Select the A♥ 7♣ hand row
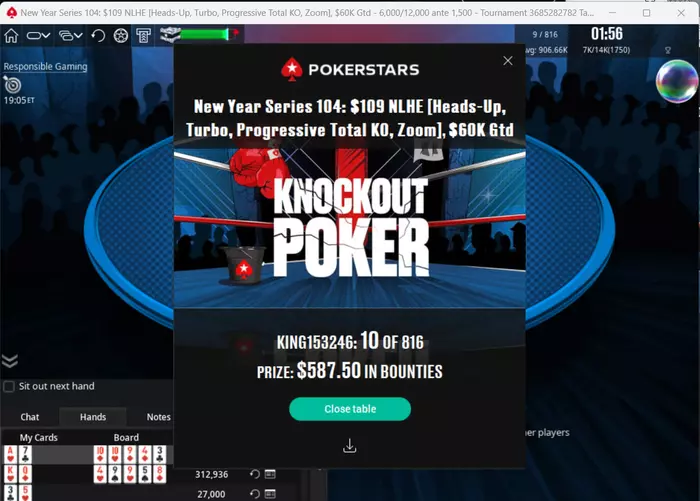This screenshot has height=501, width=700. [x=87, y=455]
